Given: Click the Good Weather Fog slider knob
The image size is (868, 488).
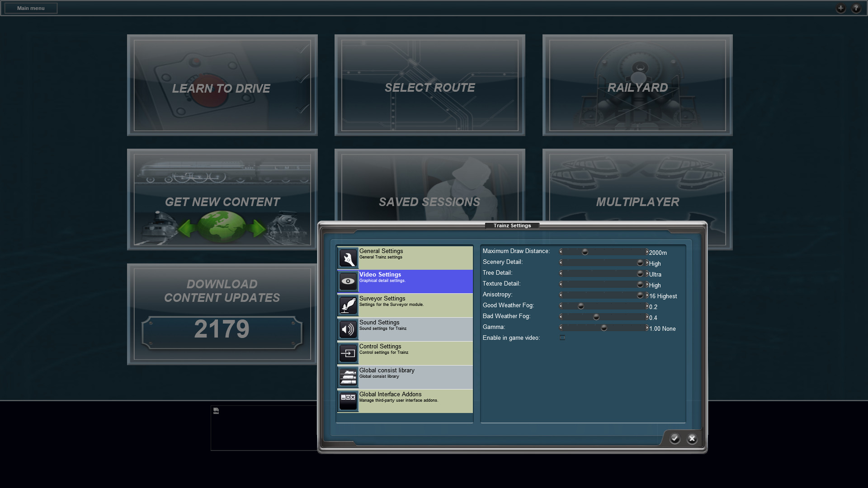Looking at the screenshot, I should [581, 306].
